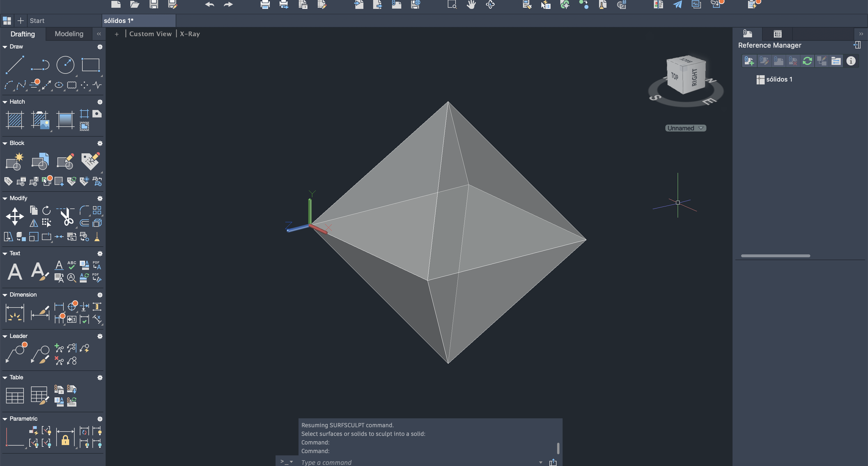
Task: Open the Start tab
Action: 37,21
